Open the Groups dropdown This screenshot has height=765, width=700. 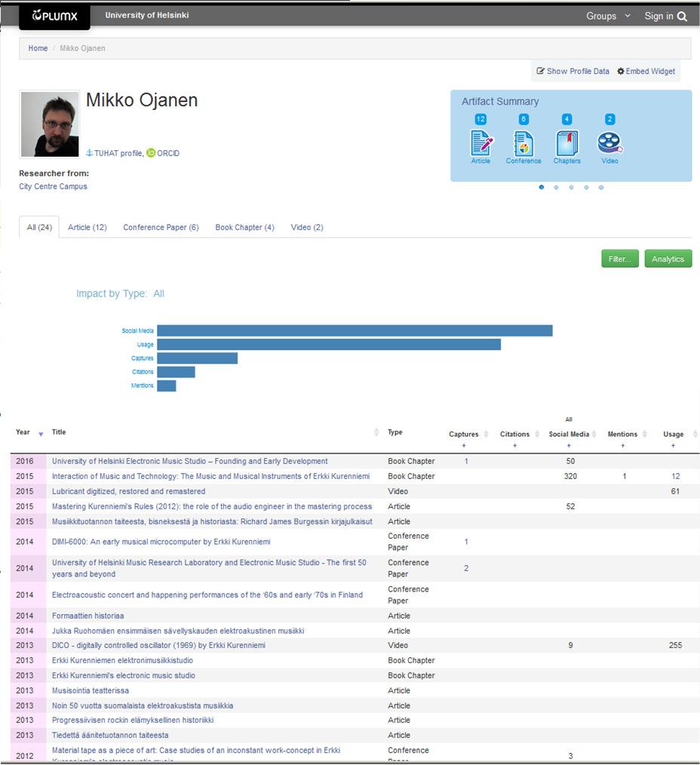coord(608,16)
